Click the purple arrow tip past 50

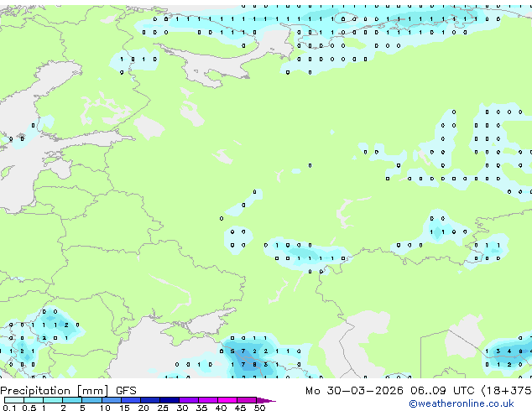(x=266, y=400)
